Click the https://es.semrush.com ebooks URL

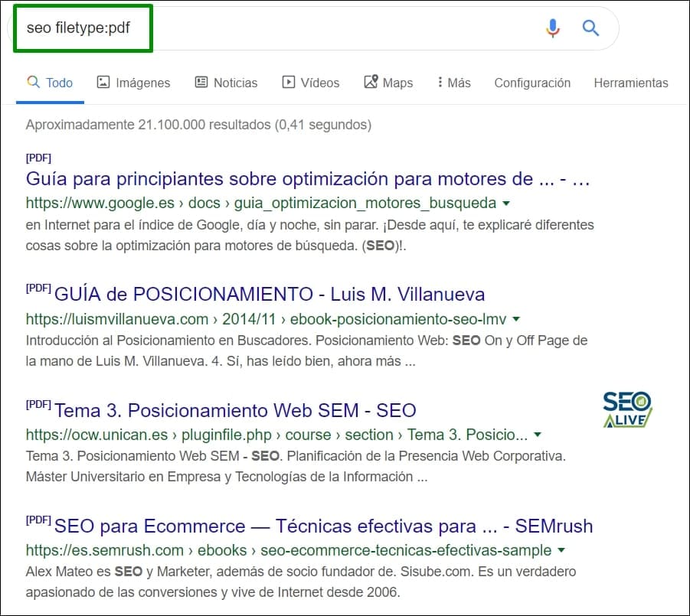(289, 550)
